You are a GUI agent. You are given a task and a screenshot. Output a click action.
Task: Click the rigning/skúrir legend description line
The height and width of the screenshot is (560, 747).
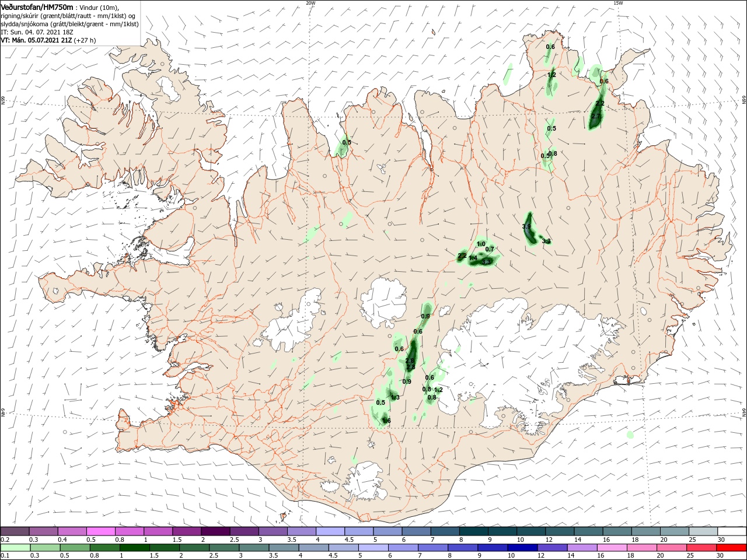[68, 16]
